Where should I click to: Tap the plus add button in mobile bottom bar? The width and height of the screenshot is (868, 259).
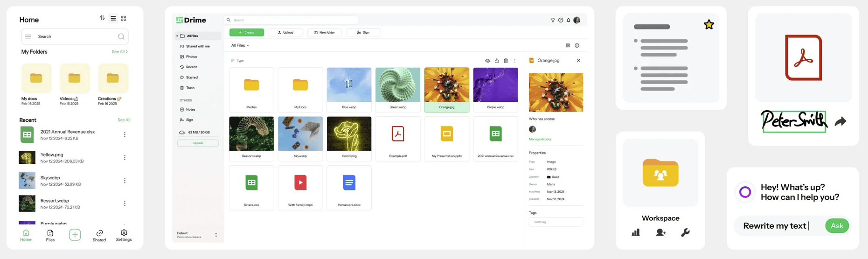(x=75, y=235)
